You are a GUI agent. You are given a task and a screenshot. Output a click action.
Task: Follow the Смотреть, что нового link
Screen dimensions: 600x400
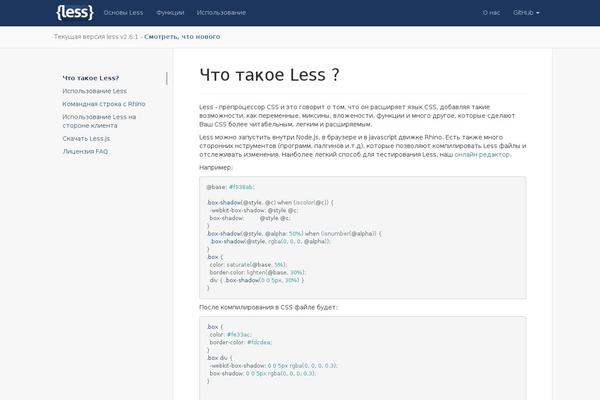coord(182,37)
